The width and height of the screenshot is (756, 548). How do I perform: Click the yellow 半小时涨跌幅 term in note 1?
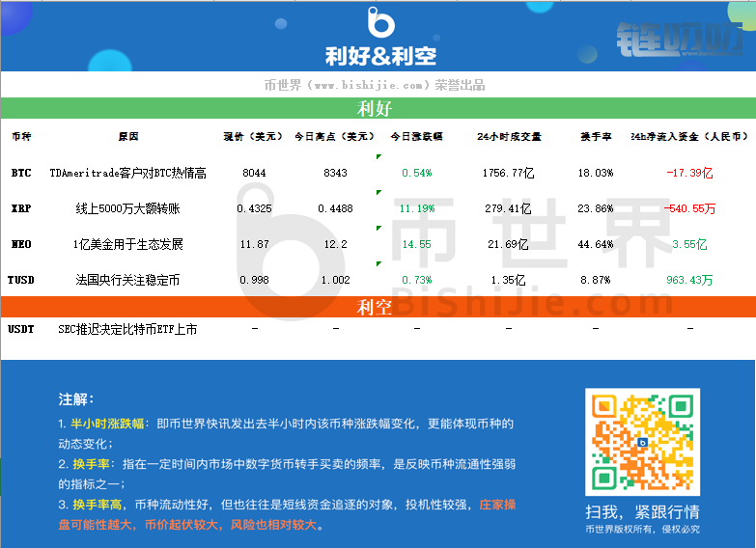(x=107, y=424)
